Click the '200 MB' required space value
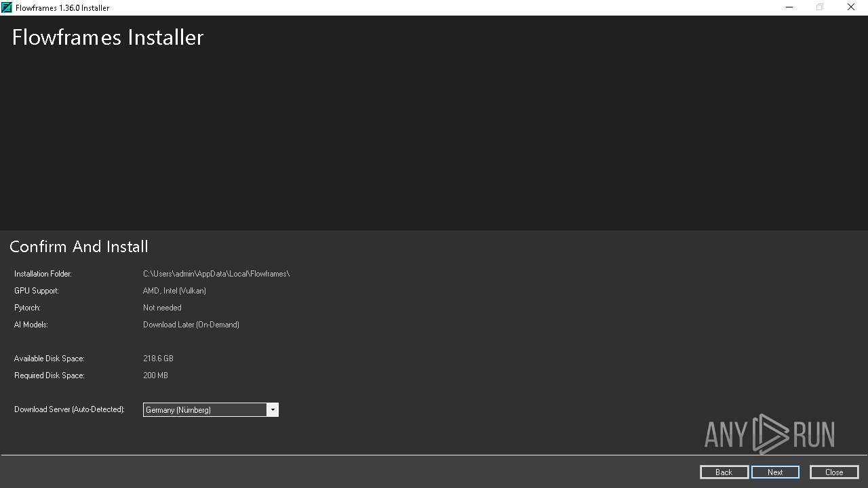 click(155, 375)
